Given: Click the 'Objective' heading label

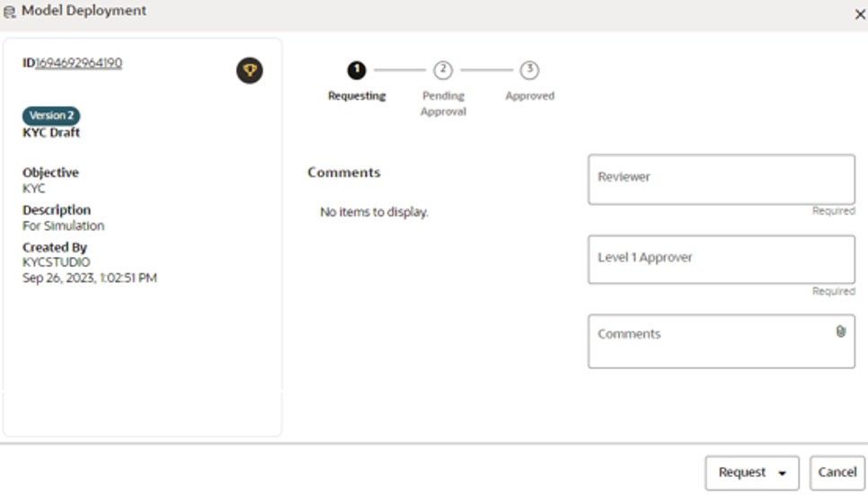Looking at the screenshot, I should 50,172.
